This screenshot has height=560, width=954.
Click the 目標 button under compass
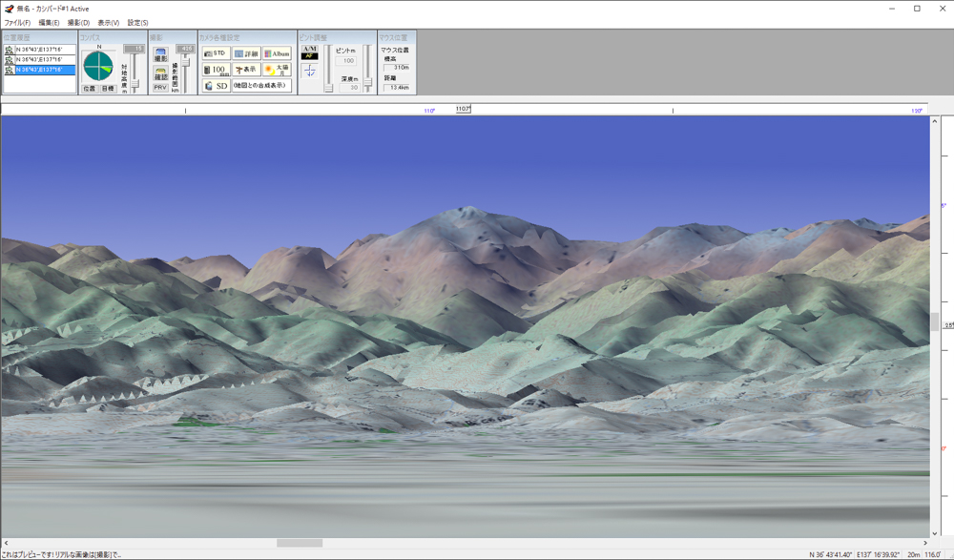coord(108,89)
